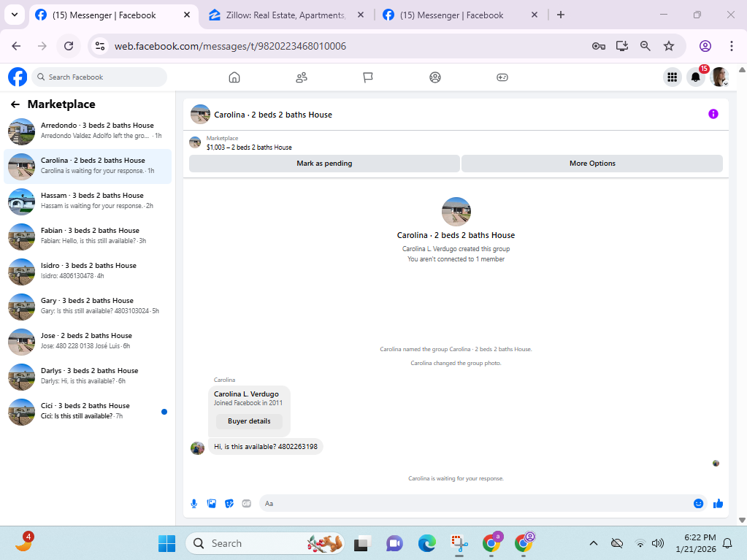
Task: Click Carolina L. Verdugo profile name
Action: pyautogui.click(x=246, y=394)
